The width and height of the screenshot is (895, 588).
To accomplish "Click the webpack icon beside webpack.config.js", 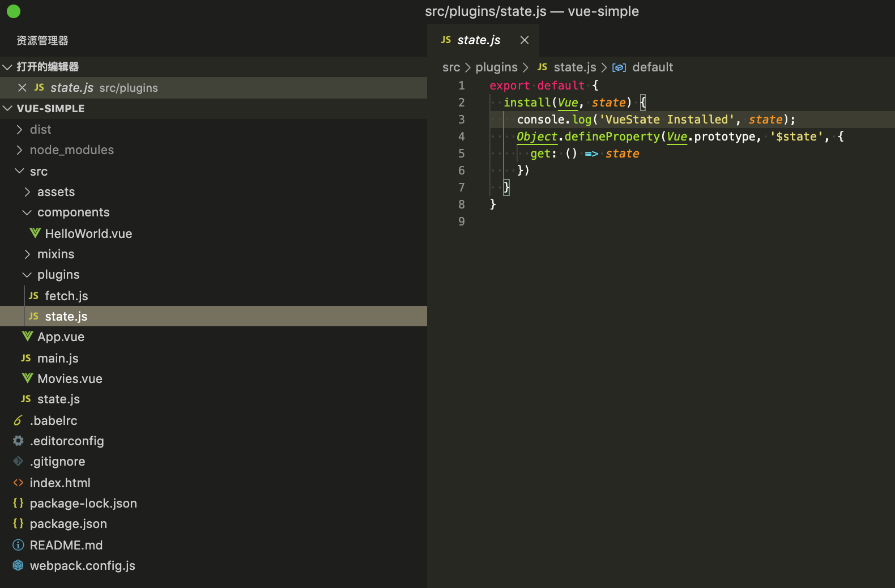I will click(x=18, y=565).
